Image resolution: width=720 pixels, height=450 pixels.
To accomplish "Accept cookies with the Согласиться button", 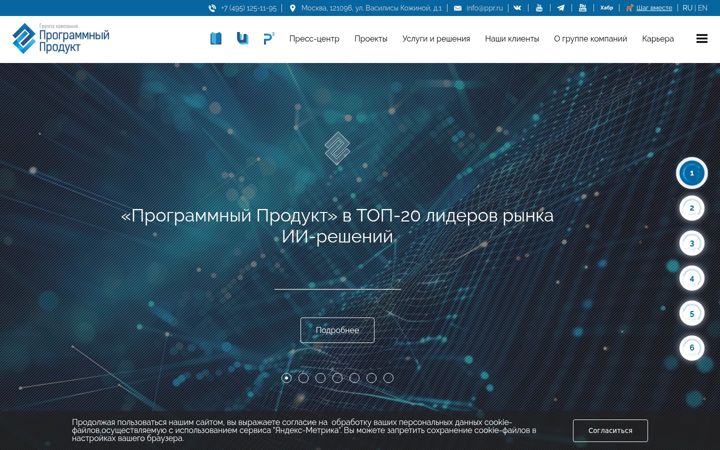I will [610, 430].
